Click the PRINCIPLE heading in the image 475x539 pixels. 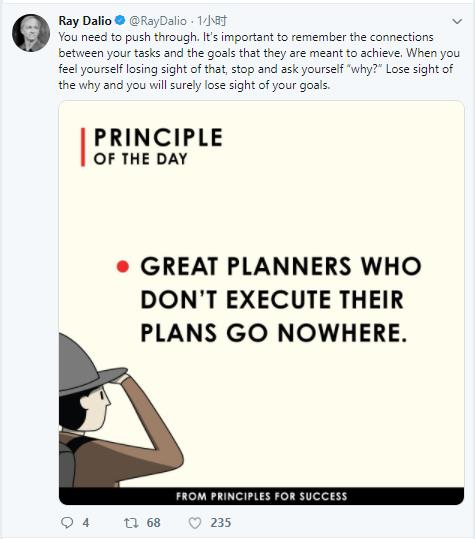158,138
